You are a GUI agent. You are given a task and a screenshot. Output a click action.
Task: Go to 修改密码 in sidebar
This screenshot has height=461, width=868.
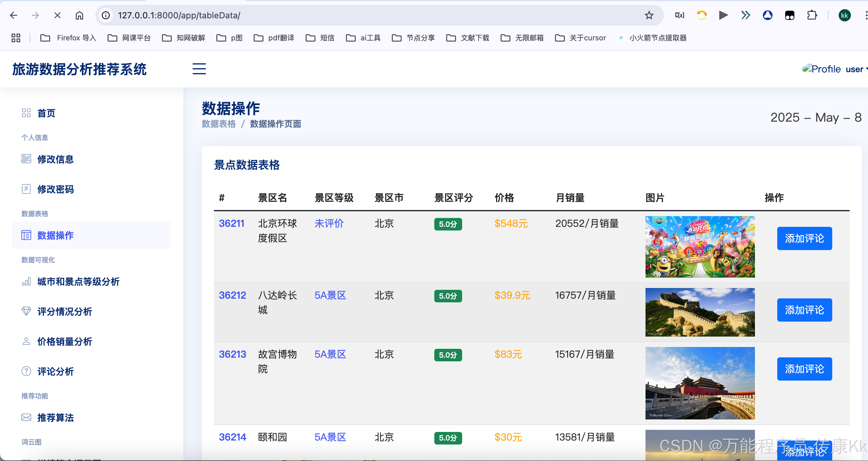[55, 189]
